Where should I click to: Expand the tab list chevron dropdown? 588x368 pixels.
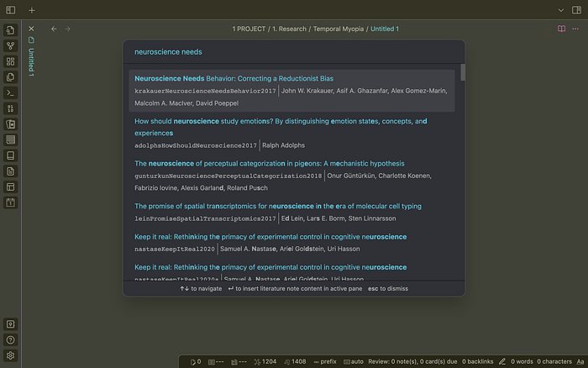562,10
